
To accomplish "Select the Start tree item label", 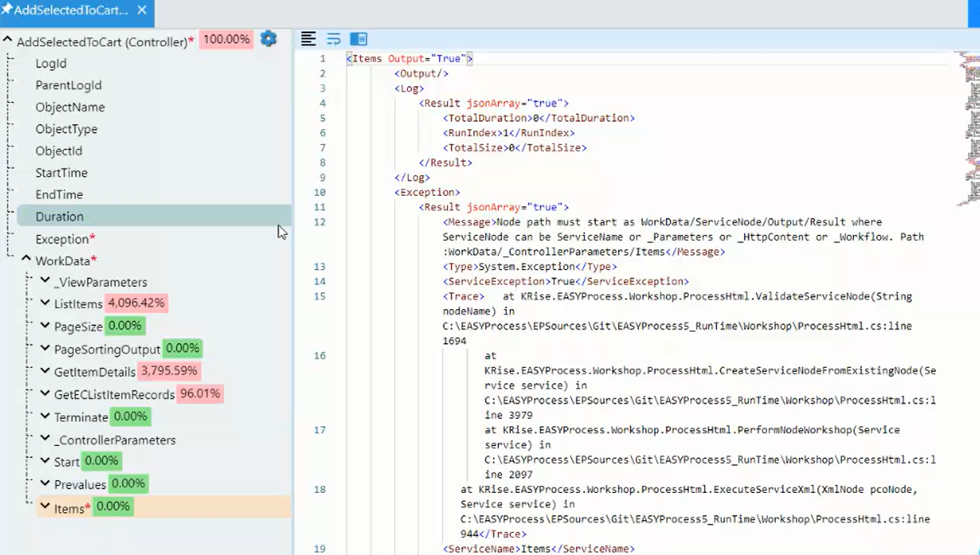I will (66, 462).
